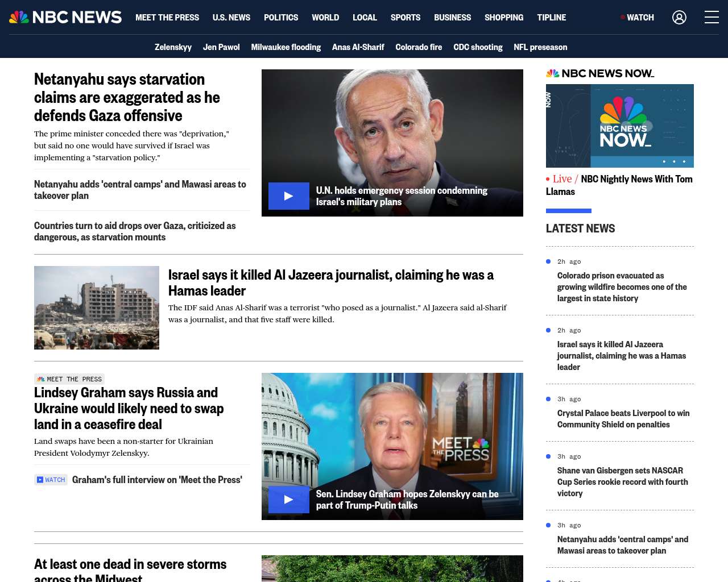The width and height of the screenshot is (728, 582).
Task: Open Tipline nav link
Action: [552, 18]
